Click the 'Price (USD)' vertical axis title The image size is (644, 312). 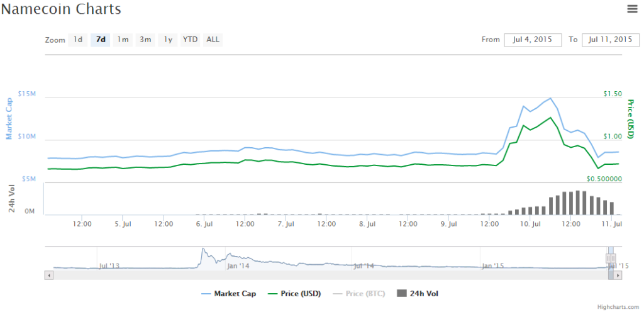pyautogui.click(x=630, y=119)
